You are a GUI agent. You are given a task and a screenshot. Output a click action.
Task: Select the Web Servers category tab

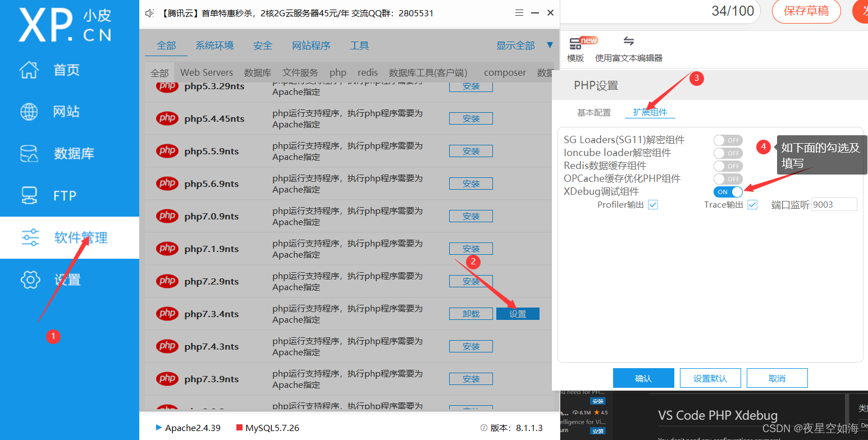tap(206, 72)
